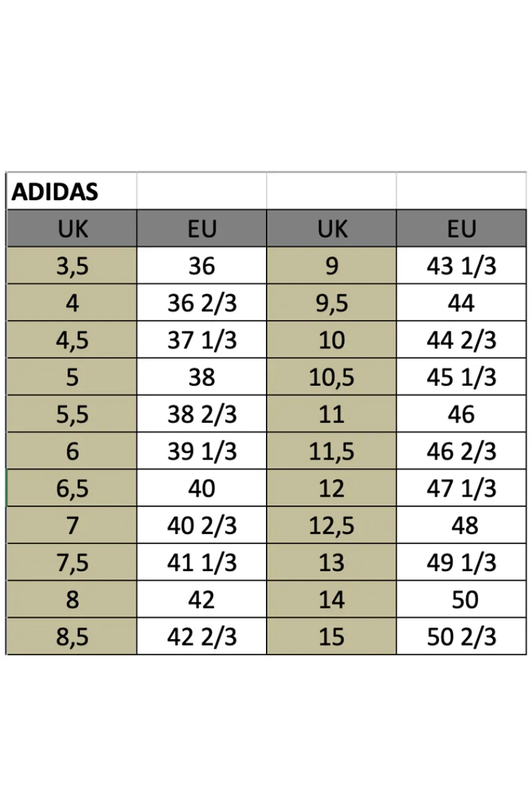Image resolution: width=532 pixels, height=798 pixels.
Task: Select the EU 43 1/3 cell
Action: click(x=462, y=266)
